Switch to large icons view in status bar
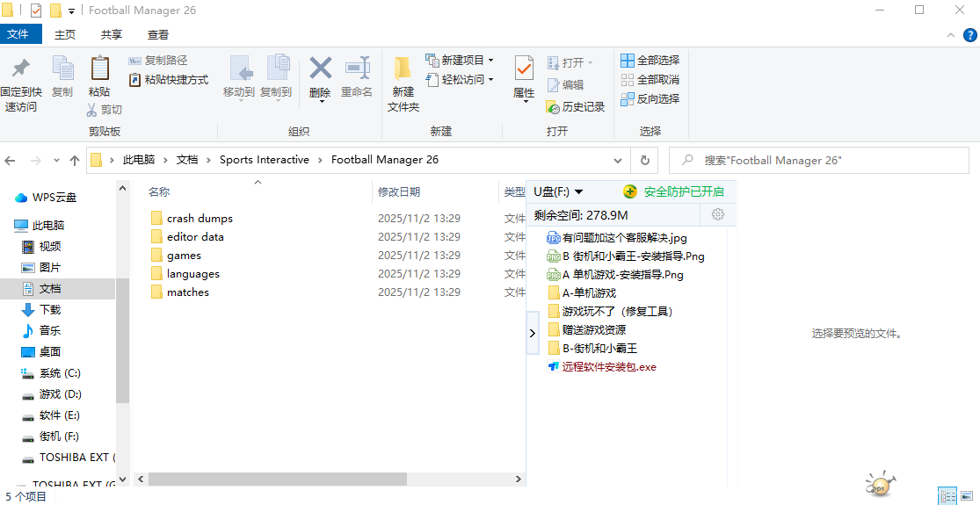This screenshot has height=505, width=980. [969, 496]
